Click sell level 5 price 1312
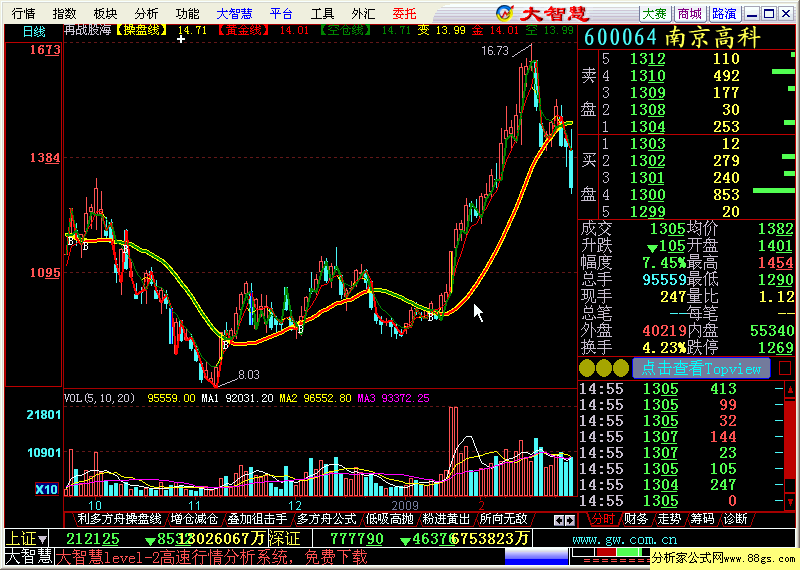800x570 pixels. click(647, 59)
